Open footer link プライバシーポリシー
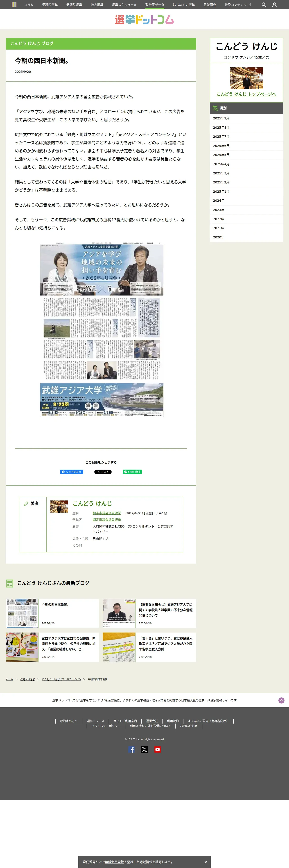The image size is (289, 868). [106, 726]
